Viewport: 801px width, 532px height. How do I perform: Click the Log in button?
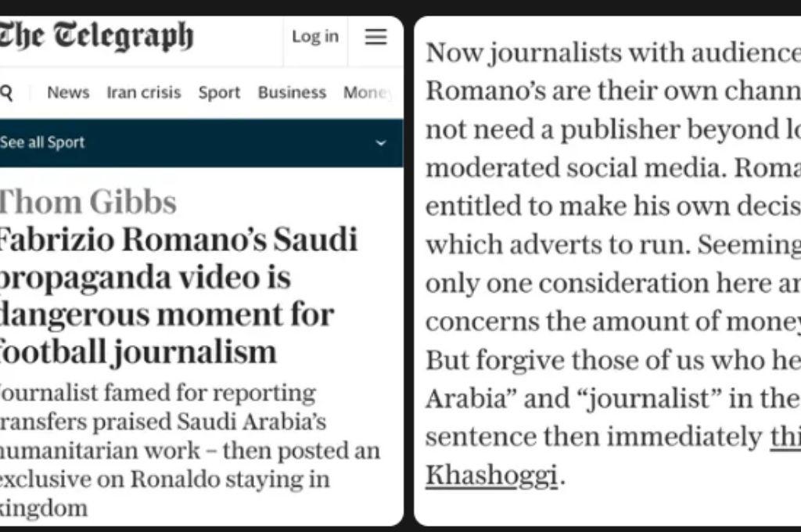coord(315,37)
